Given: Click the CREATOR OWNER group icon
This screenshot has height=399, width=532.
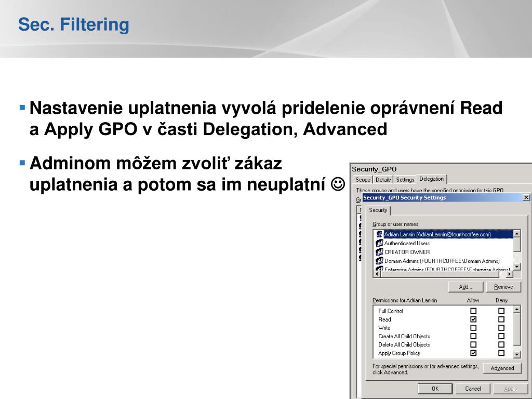Looking at the screenshot, I should pyautogui.click(x=379, y=252).
